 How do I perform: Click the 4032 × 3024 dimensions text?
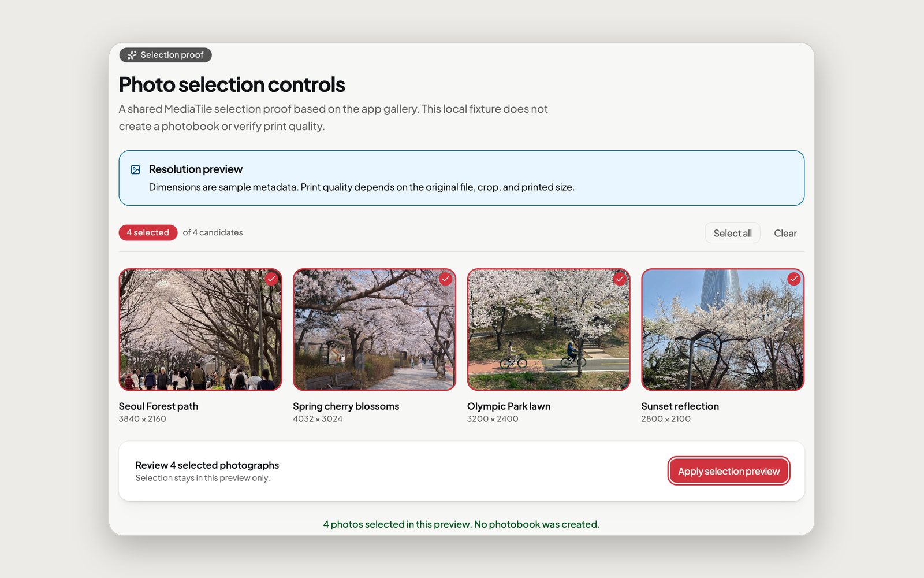[x=318, y=419]
